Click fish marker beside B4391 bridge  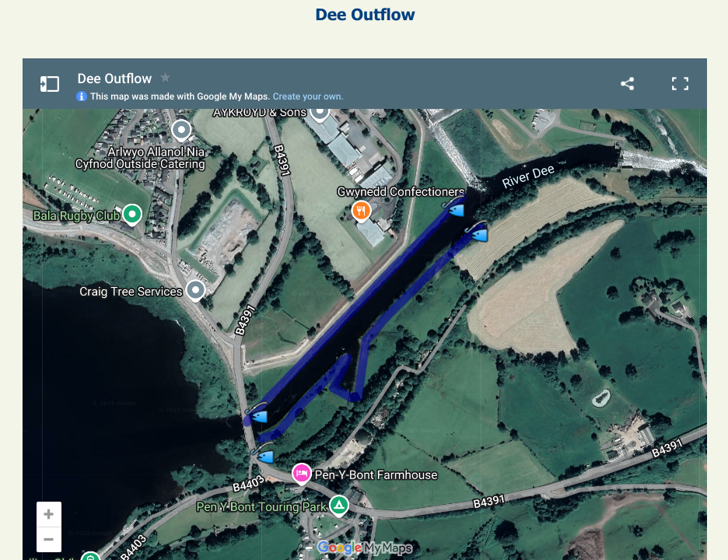click(x=257, y=413)
